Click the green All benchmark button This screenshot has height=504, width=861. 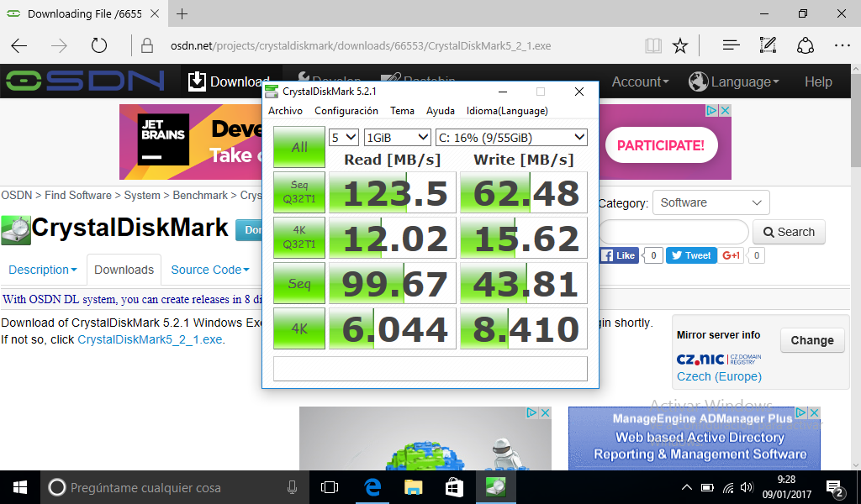point(299,147)
